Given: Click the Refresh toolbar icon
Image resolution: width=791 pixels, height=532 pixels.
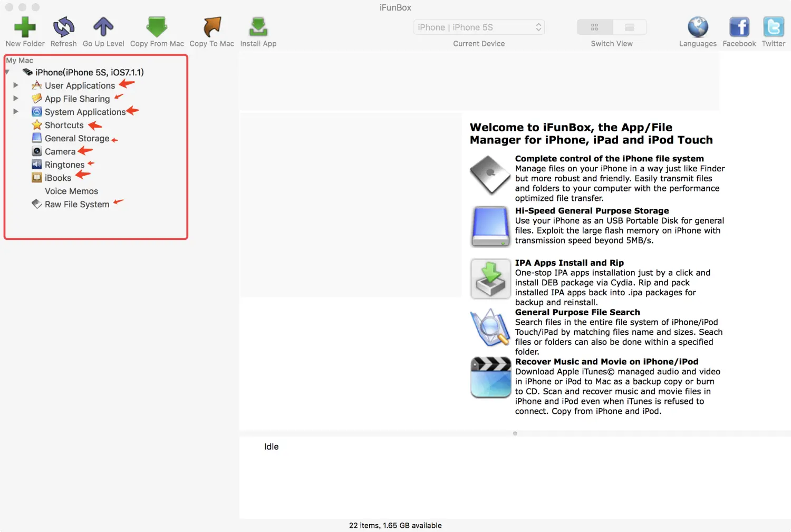Looking at the screenshot, I should coord(64,27).
